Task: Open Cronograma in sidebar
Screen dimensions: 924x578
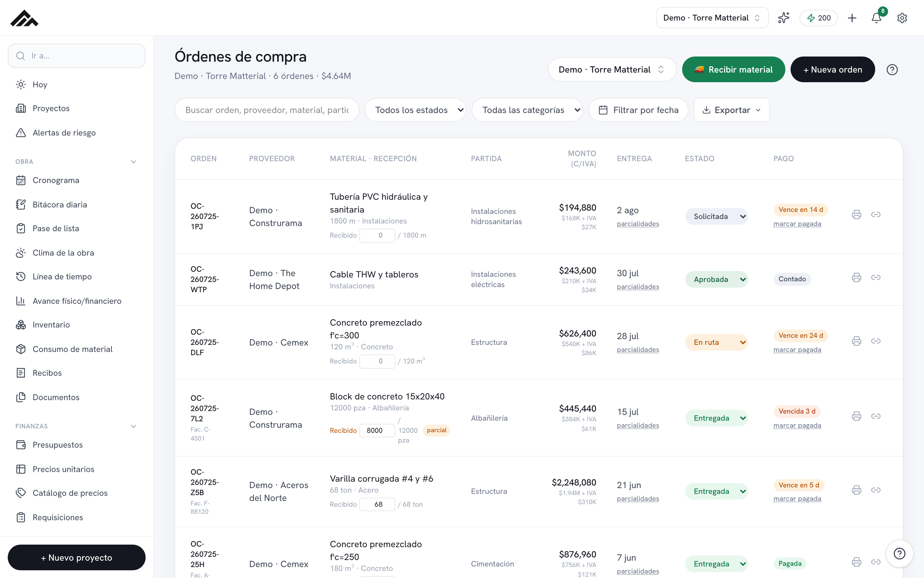Action: [x=76, y=180]
